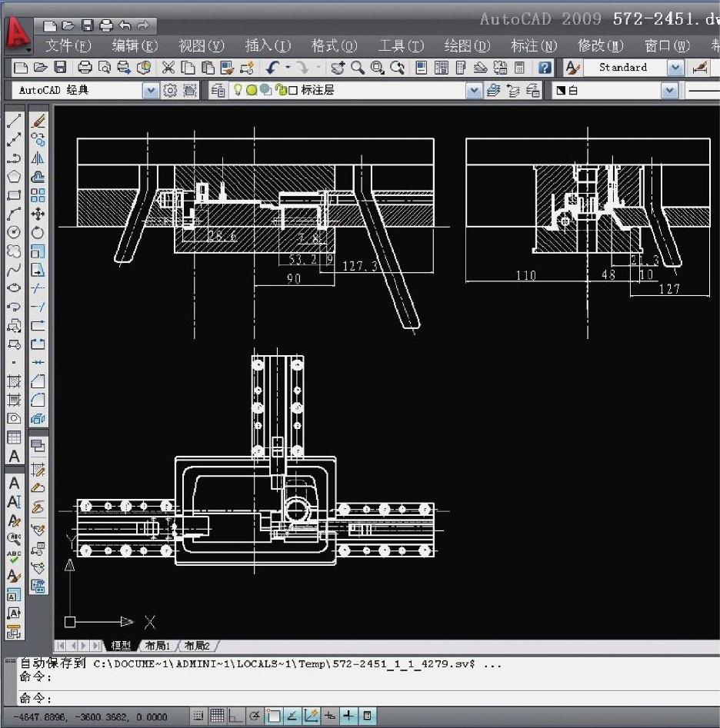Open the 修改(M) menu
Image resolution: width=720 pixels, height=728 pixels.
[x=600, y=45]
